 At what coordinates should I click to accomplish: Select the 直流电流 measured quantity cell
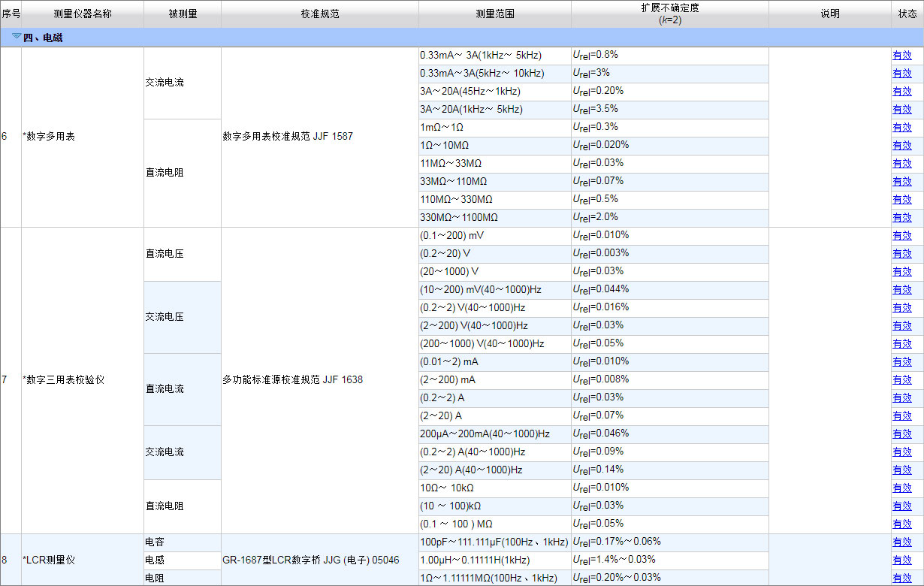pyautogui.click(x=183, y=389)
